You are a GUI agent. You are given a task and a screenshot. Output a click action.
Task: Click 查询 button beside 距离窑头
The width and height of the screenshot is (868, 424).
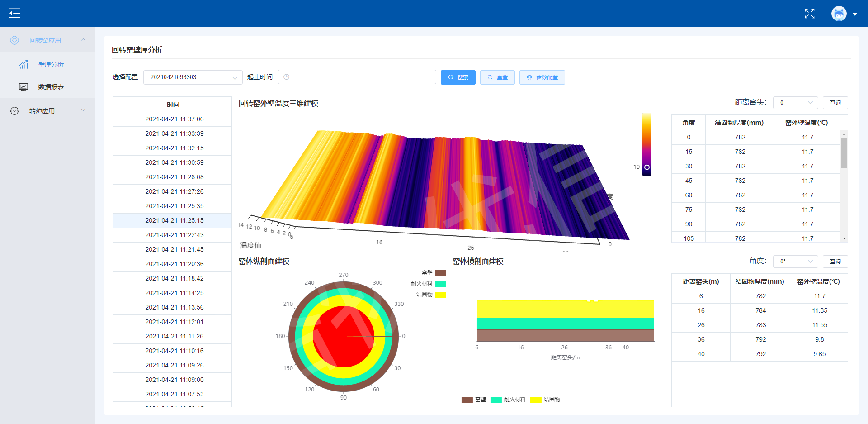(x=835, y=103)
